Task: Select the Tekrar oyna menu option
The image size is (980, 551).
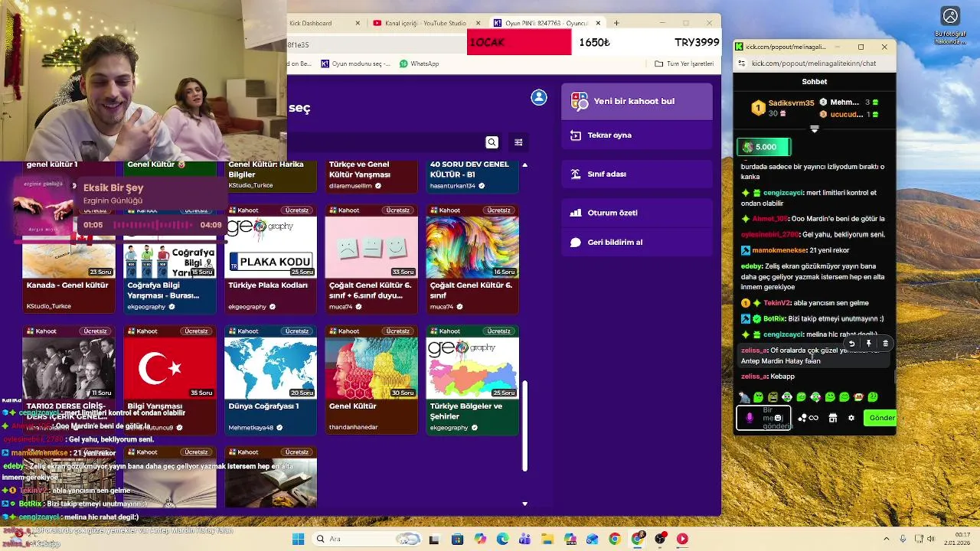Action: click(637, 135)
